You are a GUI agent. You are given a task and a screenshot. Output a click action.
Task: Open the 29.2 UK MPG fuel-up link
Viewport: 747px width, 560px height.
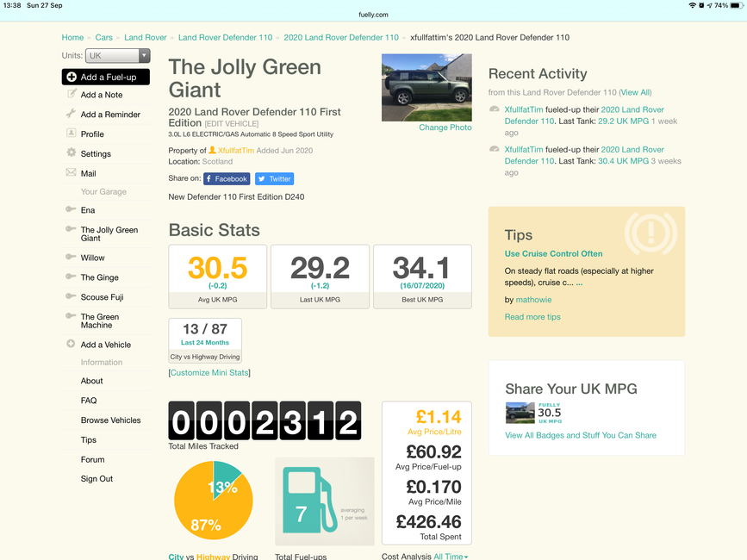tap(623, 121)
